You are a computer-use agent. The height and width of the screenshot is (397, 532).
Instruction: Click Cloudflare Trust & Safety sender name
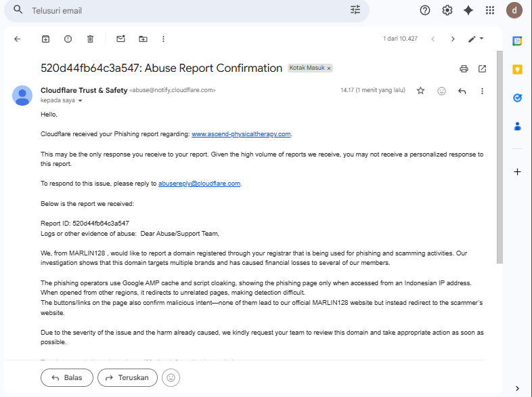(x=84, y=90)
